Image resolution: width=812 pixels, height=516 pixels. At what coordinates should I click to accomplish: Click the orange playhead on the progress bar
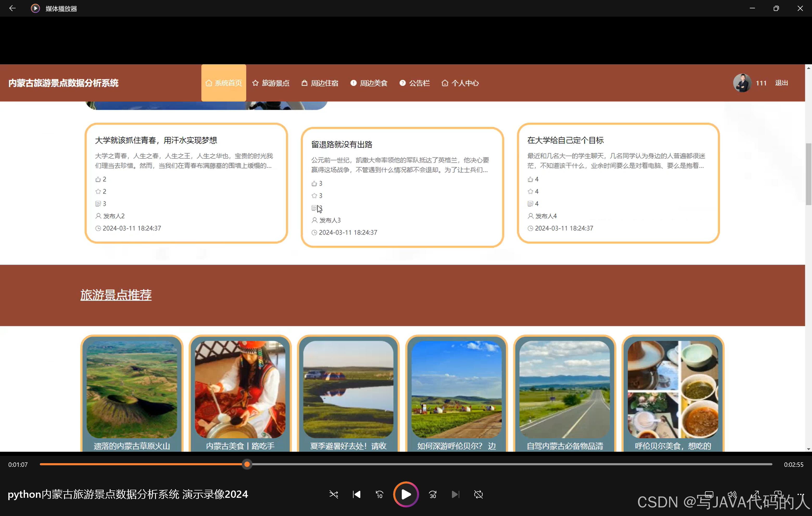click(x=247, y=464)
